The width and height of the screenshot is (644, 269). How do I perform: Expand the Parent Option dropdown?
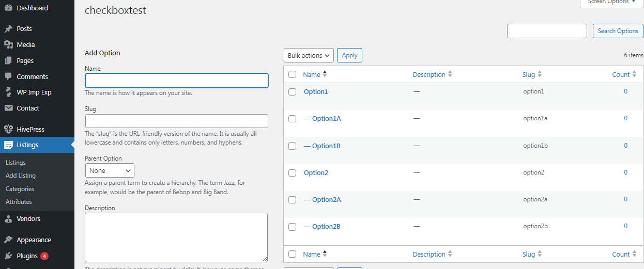click(110, 170)
